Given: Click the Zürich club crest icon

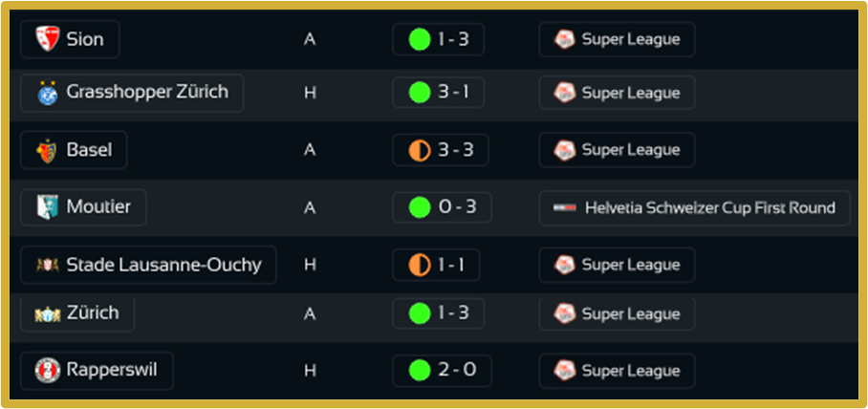Looking at the screenshot, I should click(47, 313).
